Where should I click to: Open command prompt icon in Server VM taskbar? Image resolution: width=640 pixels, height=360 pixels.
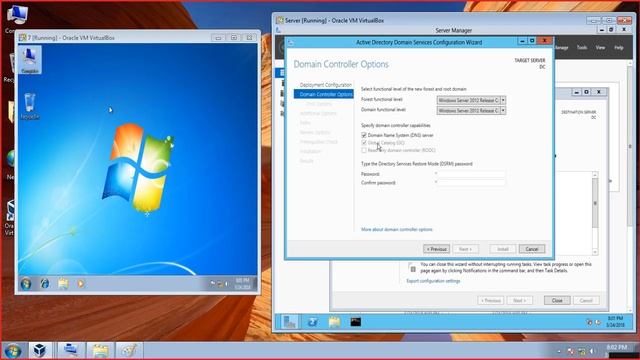coord(356,322)
